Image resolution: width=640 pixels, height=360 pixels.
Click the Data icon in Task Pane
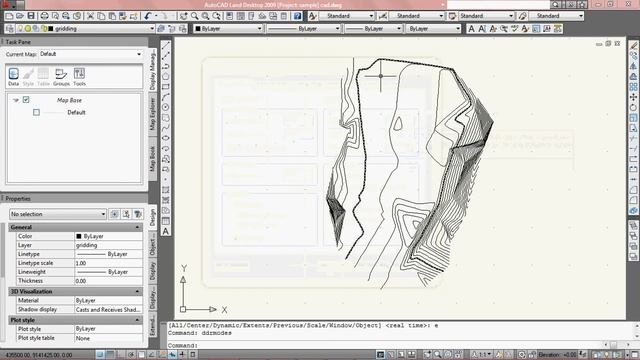(13, 77)
